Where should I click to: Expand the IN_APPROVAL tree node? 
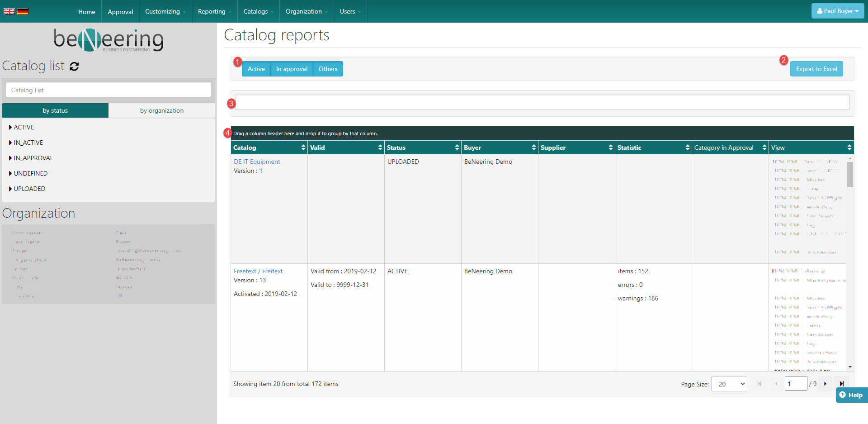[x=10, y=158]
